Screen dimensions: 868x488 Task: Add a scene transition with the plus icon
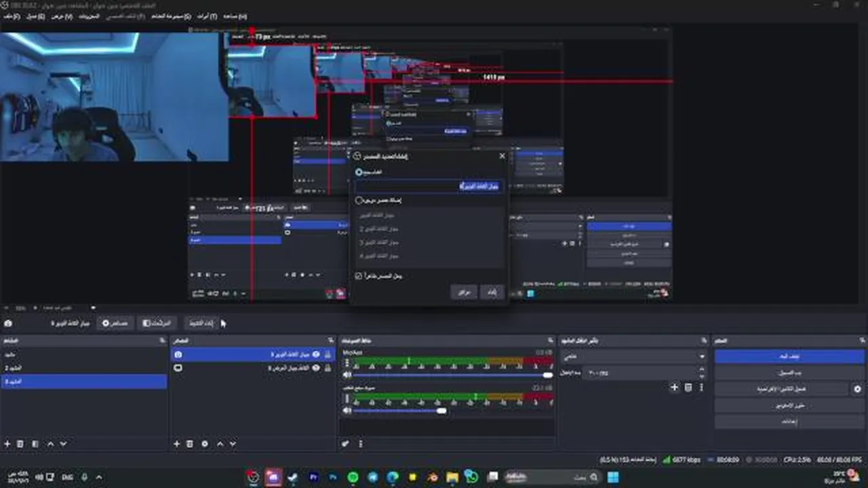coord(674,388)
